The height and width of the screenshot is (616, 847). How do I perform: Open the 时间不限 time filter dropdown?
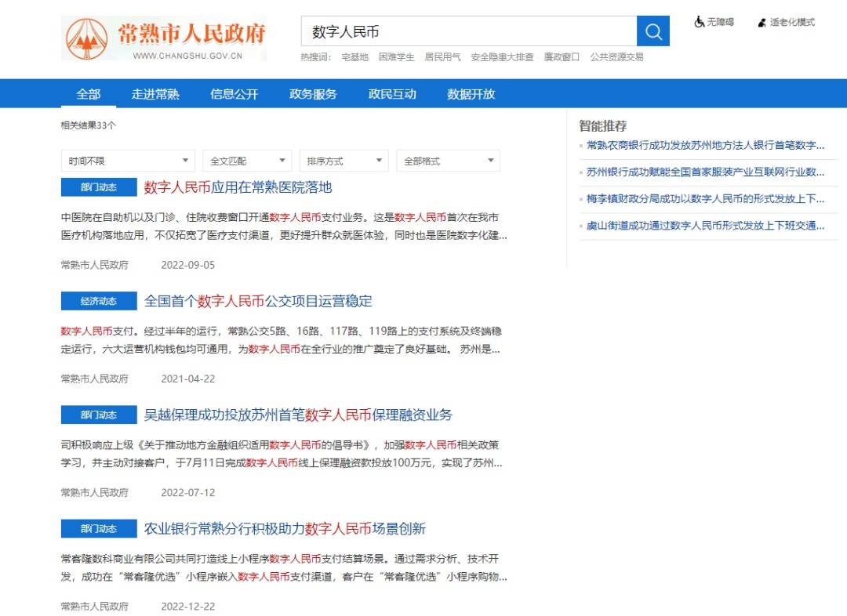coord(128,161)
